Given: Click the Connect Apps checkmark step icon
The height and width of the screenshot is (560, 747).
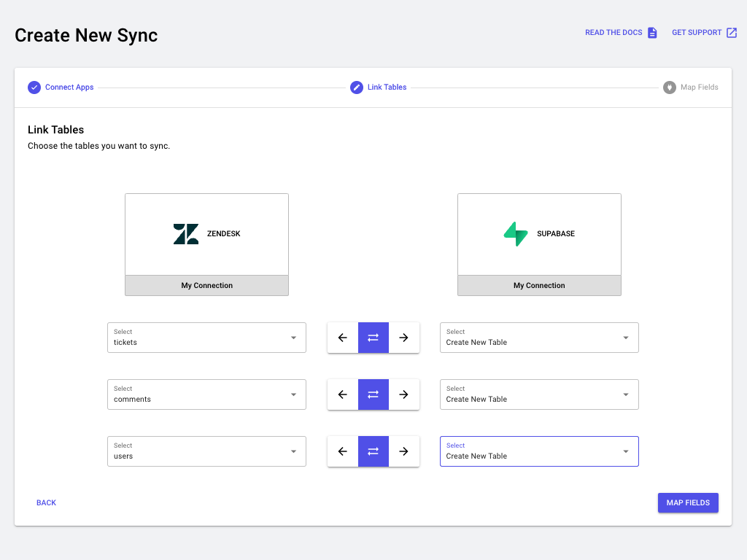Looking at the screenshot, I should coord(34,87).
